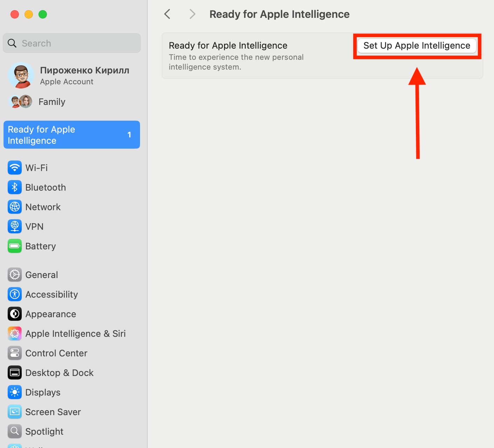Select the Control Center icon
The width and height of the screenshot is (494, 448).
[x=14, y=353]
